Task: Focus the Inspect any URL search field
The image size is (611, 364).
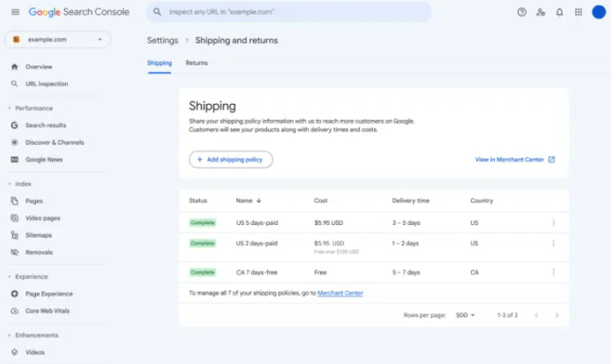Action: point(288,12)
